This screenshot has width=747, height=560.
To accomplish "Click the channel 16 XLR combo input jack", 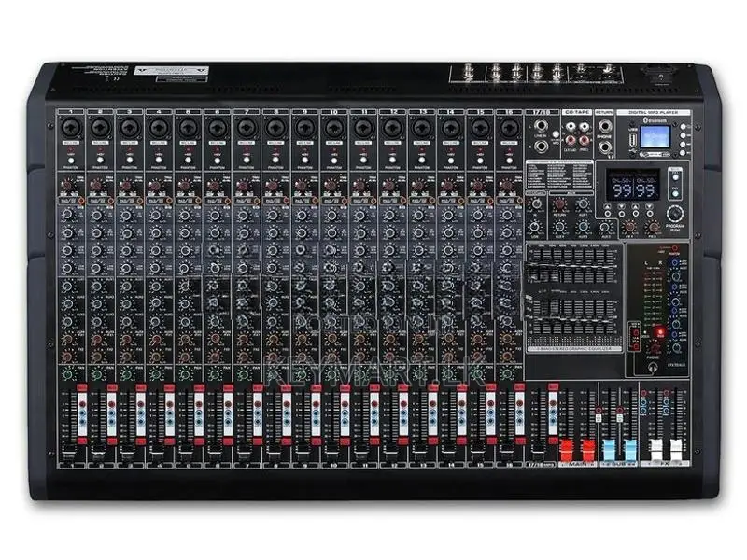I will (x=509, y=128).
